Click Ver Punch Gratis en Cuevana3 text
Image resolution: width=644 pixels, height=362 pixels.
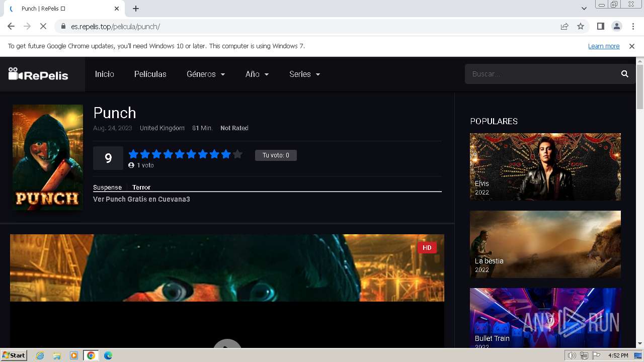pyautogui.click(x=141, y=199)
